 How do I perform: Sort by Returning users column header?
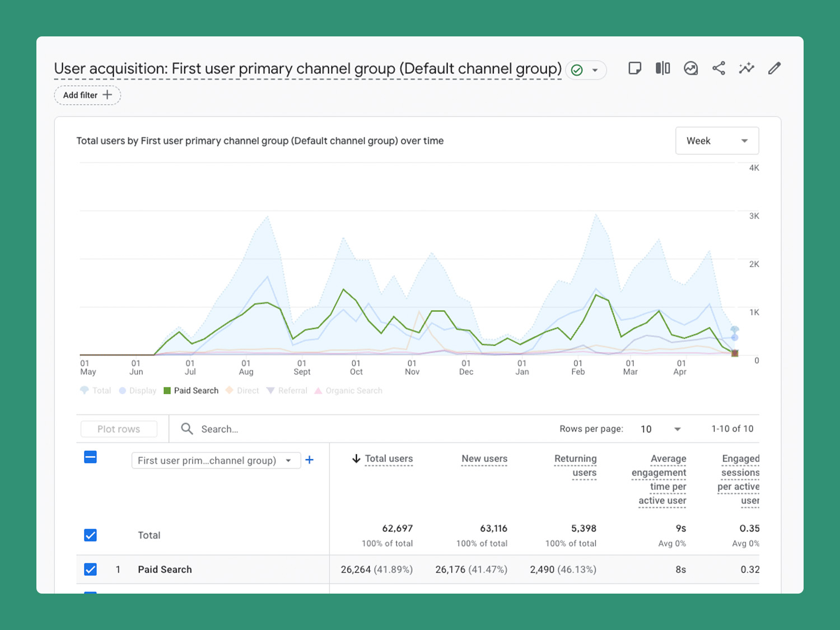(576, 465)
